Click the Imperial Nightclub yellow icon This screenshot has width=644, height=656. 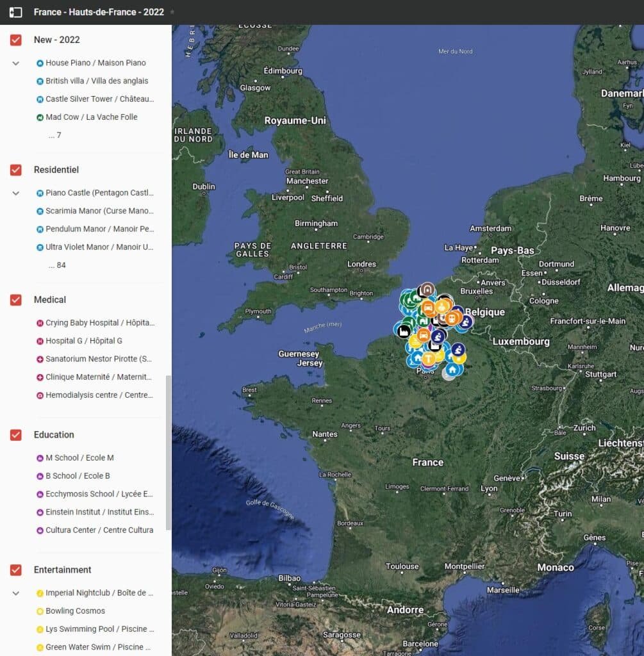tap(40, 593)
